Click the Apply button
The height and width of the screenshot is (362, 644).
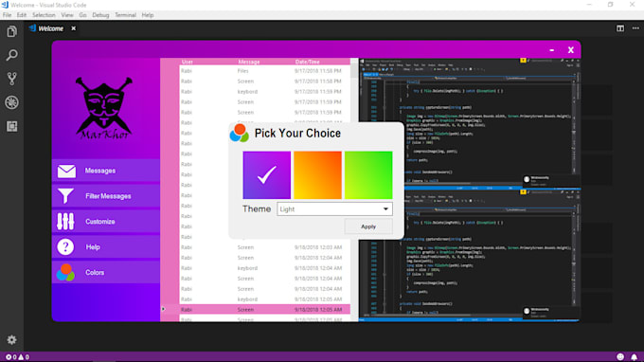pyautogui.click(x=368, y=226)
